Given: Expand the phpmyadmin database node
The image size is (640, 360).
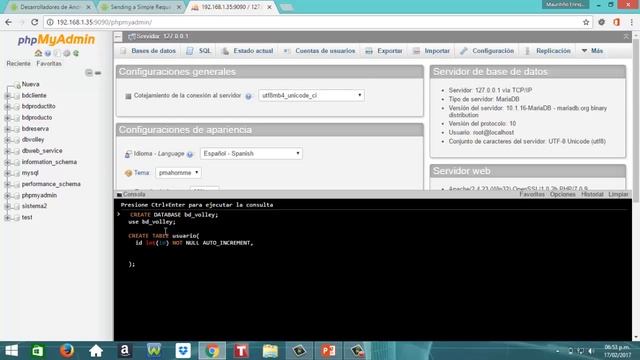Looking at the screenshot, I should pos(7,196).
